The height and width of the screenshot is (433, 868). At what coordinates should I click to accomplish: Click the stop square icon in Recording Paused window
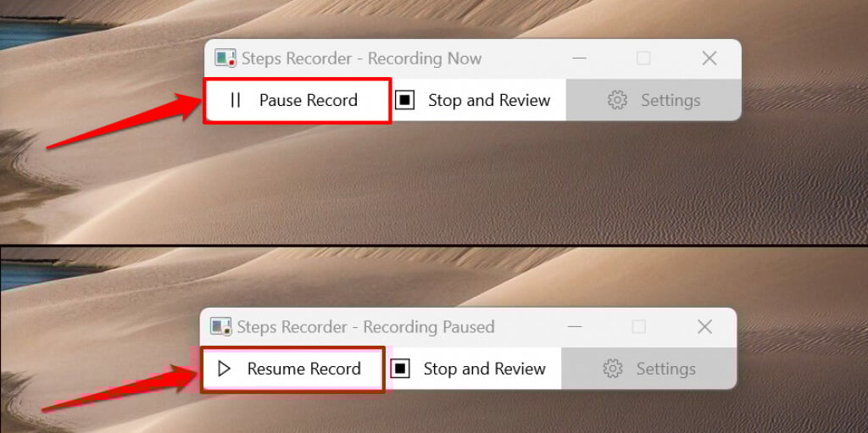(400, 369)
